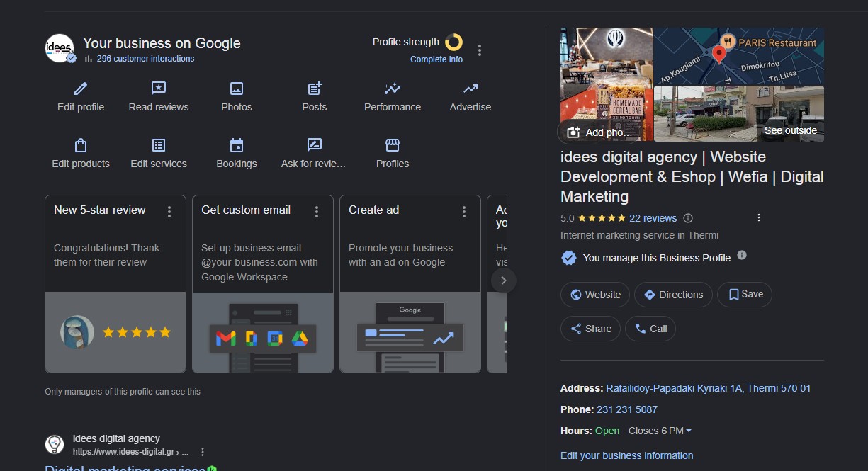Click the Your business on Google heading
The height and width of the screenshot is (471, 868).
pyautogui.click(x=162, y=43)
